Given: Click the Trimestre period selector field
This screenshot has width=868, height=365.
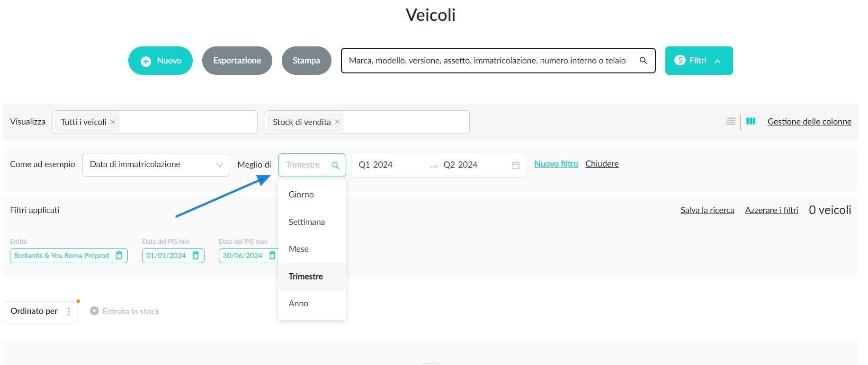Looking at the screenshot, I should (312, 165).
